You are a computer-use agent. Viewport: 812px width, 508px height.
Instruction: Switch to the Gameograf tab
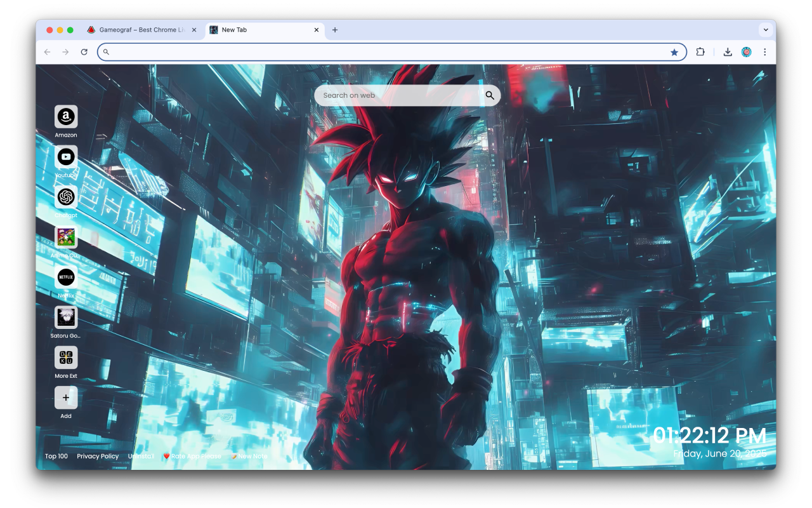140,29
